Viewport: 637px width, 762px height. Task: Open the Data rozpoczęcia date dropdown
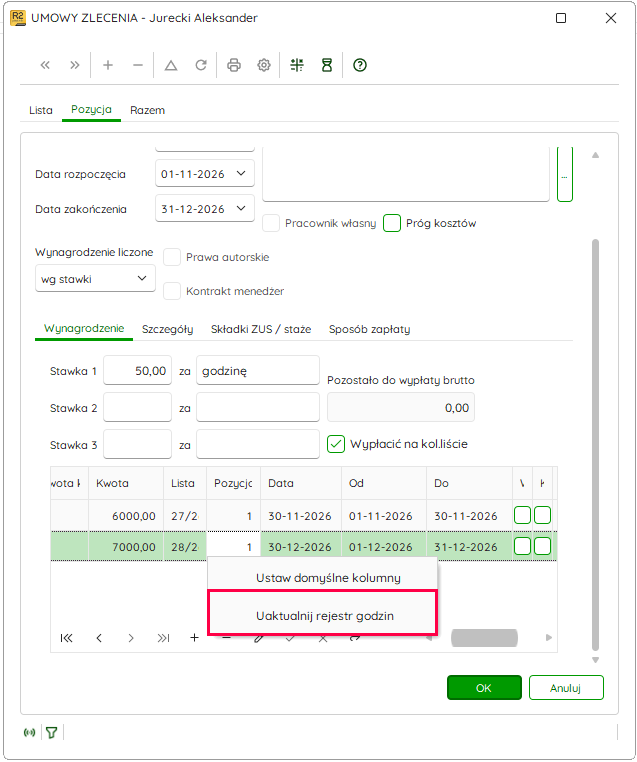[x=241, y=173]
